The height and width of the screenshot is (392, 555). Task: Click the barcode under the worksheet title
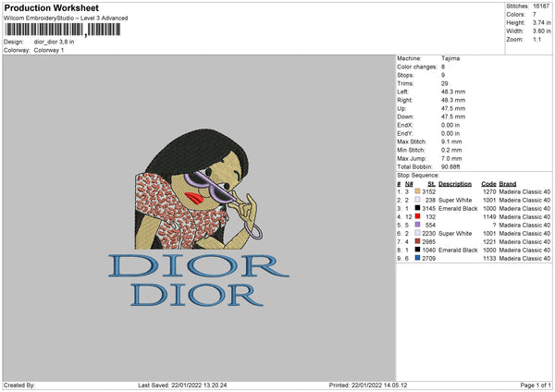click(x=62, y=30)
